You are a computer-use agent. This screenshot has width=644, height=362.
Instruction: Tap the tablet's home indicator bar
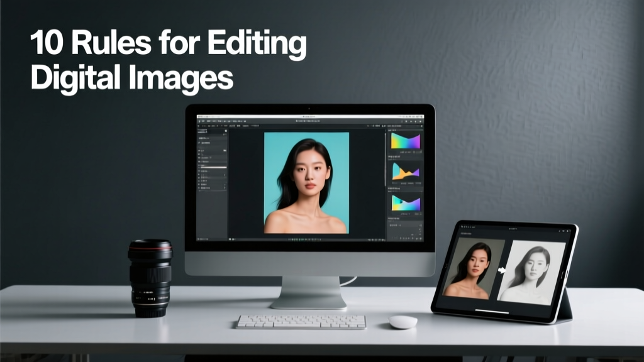(492, 312)
